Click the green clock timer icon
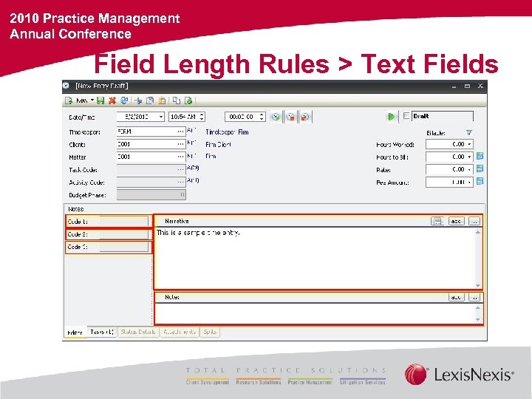Viewport: 532px width, 399px height. (x=276, y=117)
